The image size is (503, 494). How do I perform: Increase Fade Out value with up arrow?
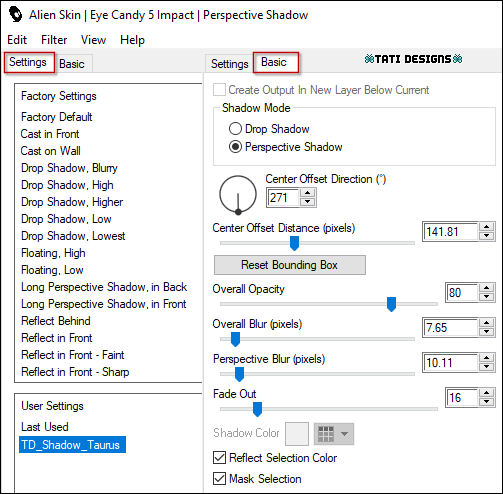(486, 393)
